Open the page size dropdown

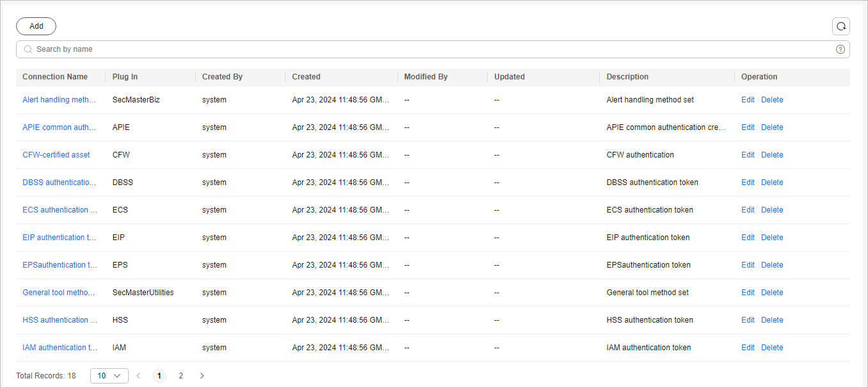coord(109,376)
